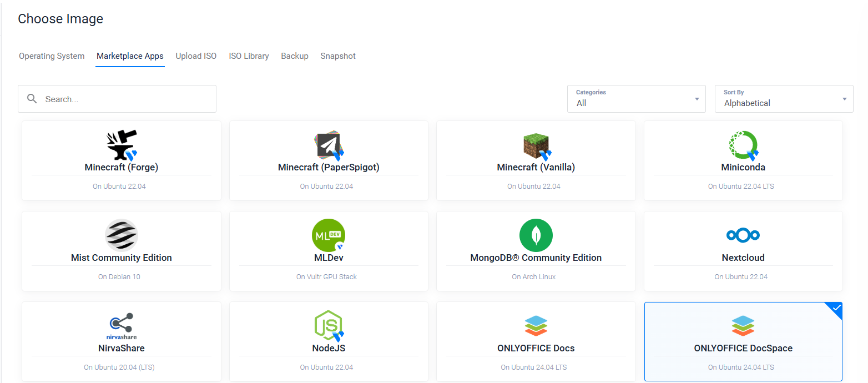
Task: Click the MongoDB® Community Edition title
Action: pos(536,258)
